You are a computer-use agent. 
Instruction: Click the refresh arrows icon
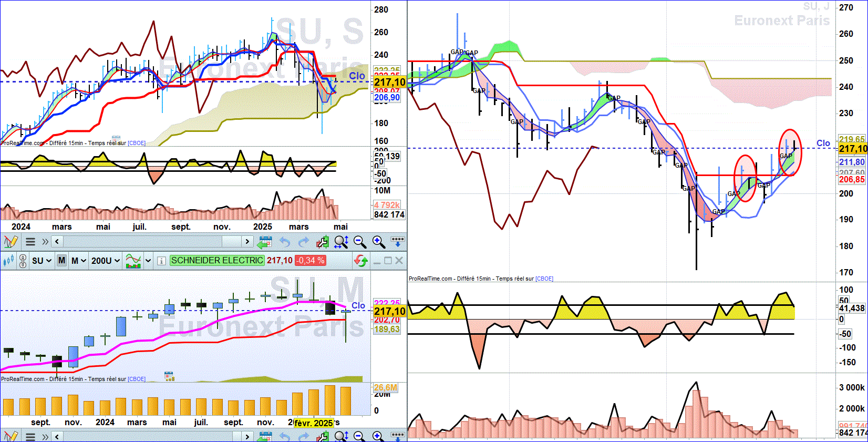361,261
